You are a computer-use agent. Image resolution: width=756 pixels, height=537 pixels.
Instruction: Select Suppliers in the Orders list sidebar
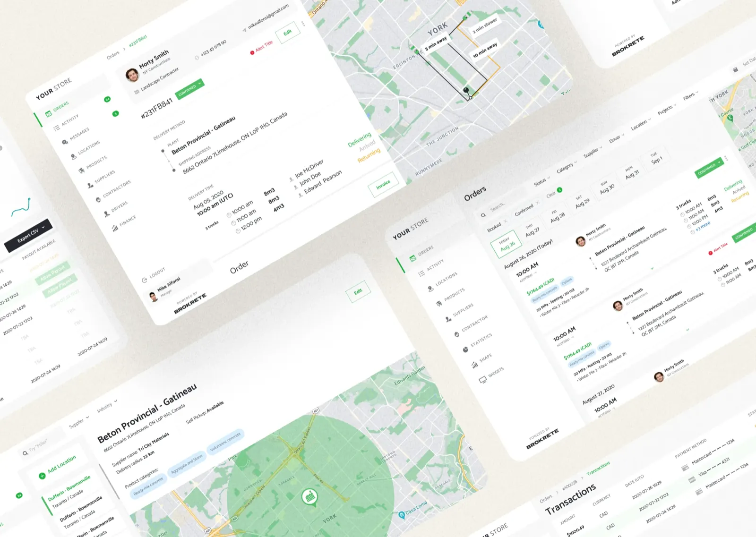pos(458,312)
